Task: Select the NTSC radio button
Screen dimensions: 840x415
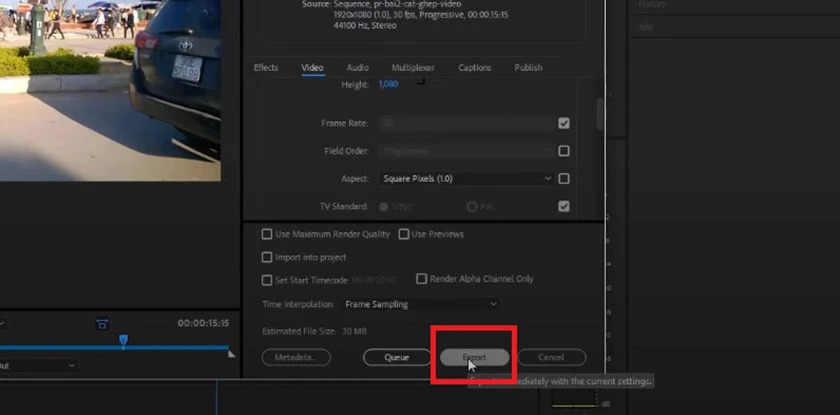Action: click(383, 207)
